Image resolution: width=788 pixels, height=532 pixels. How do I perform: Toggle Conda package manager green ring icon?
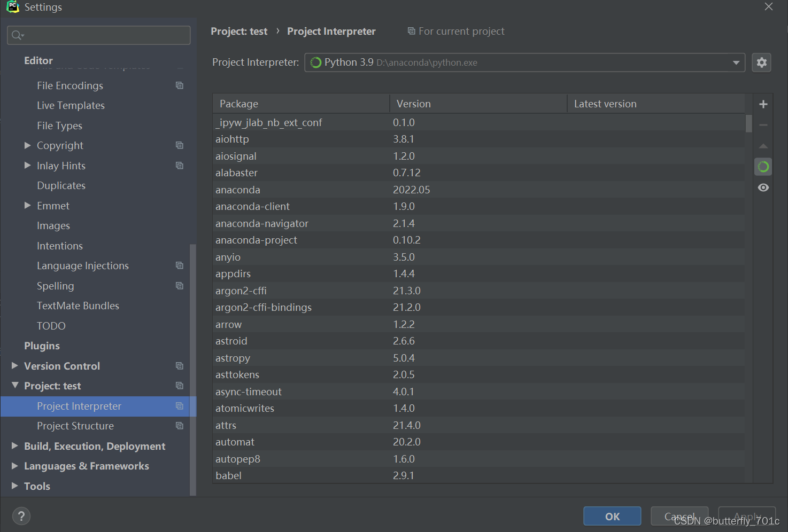pyautogui.click(x=763, y=167)
